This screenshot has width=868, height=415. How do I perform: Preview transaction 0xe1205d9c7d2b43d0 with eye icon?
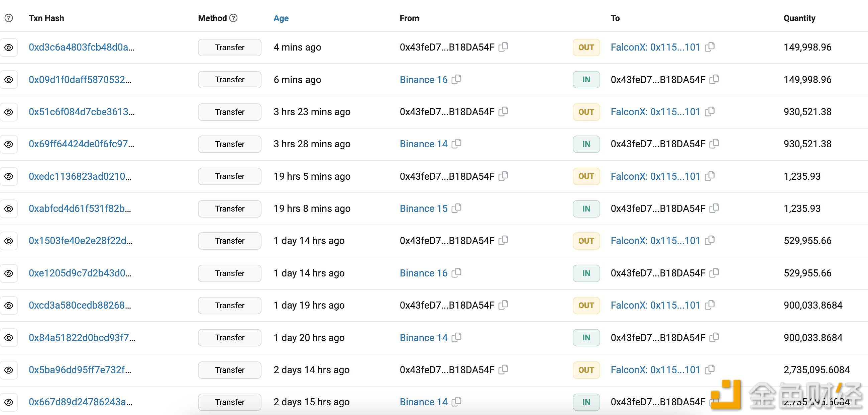tap(9, 273)
